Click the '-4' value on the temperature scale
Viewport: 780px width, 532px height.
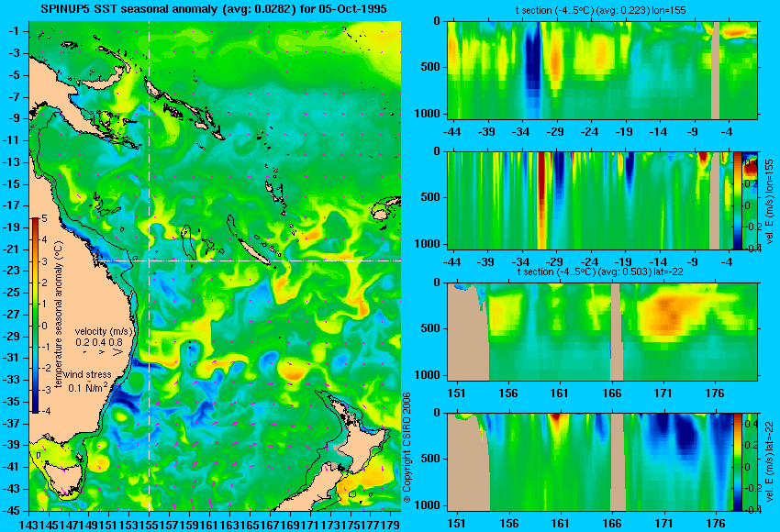pos(45,411)
